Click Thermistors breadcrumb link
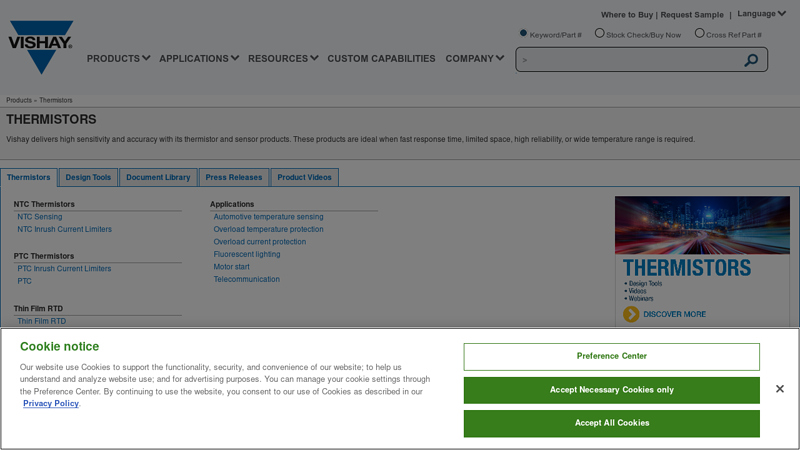Image resolution: width=800 pixels, height=450 pixels. tap(56, 100)
